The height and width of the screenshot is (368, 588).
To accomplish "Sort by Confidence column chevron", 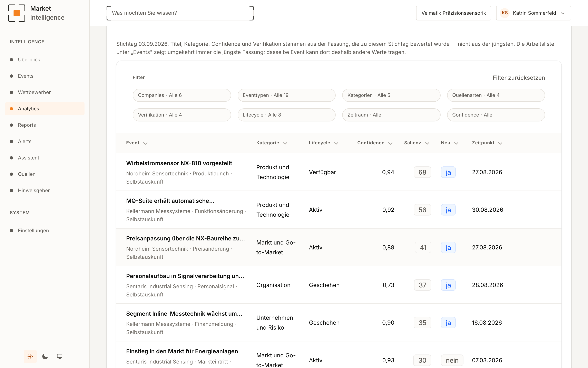I will (x=390, y=143).
